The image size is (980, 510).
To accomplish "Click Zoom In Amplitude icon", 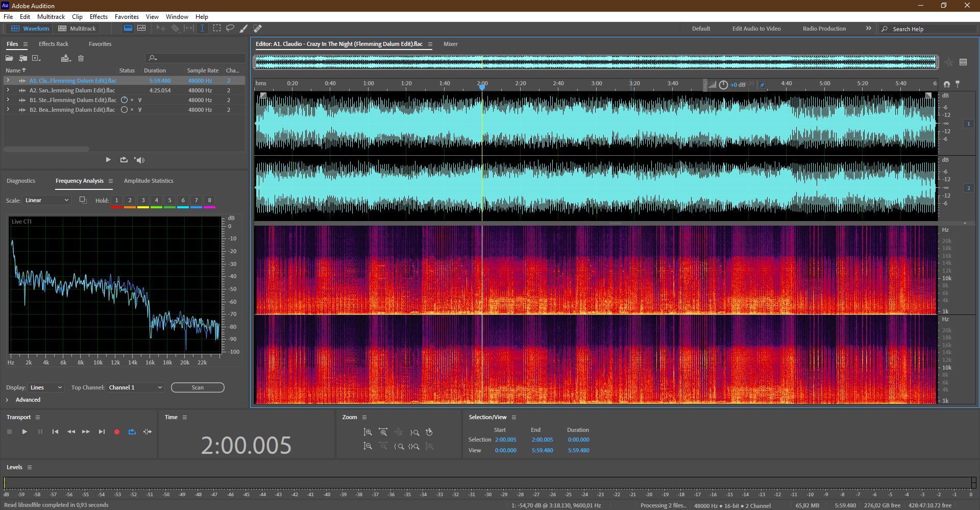I will tap(367, 432).
